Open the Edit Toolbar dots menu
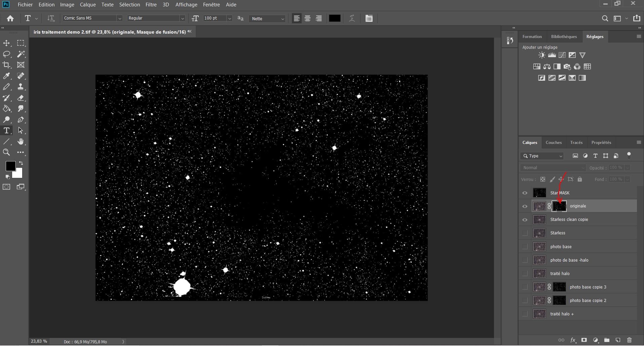This screenshot has height=346, width=644. 21,152
